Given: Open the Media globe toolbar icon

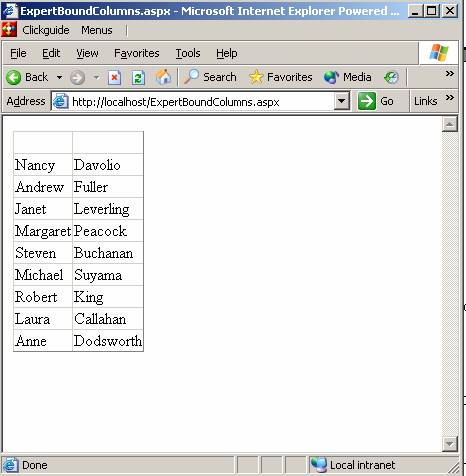Looking at the screenshot, I should 331,78.
